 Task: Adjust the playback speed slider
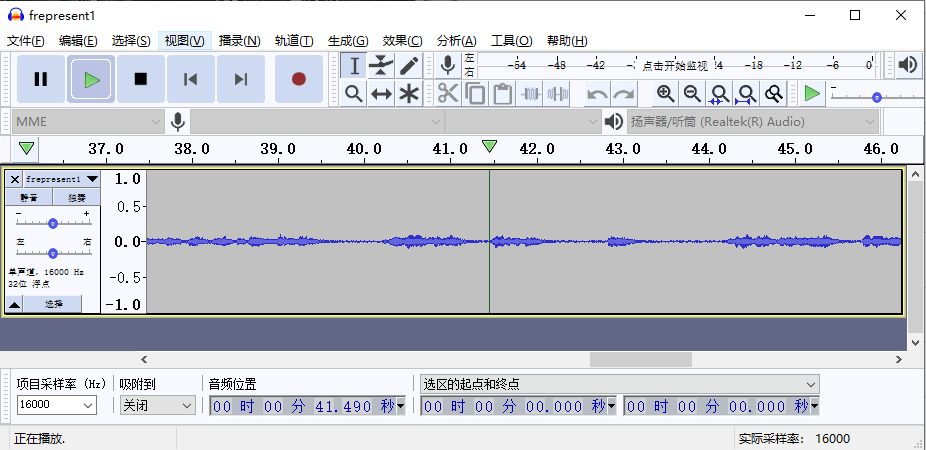point(877,97)
